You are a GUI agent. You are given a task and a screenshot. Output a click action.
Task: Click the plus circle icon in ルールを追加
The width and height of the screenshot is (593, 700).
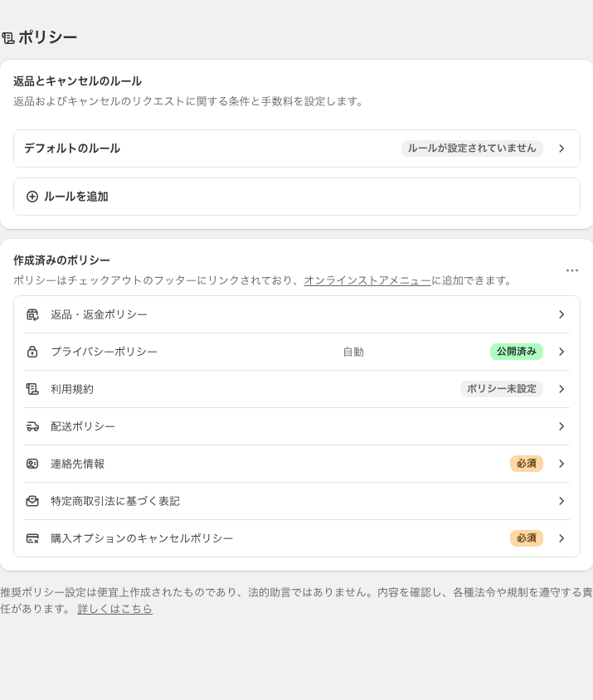[x=32, y=197]
